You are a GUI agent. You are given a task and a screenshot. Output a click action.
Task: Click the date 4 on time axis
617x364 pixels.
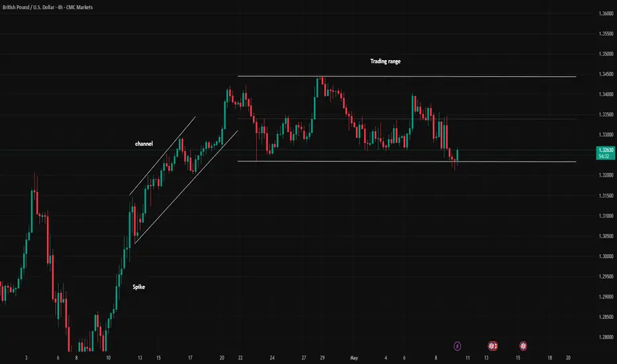pyautogui.click(x=385, y=357)
